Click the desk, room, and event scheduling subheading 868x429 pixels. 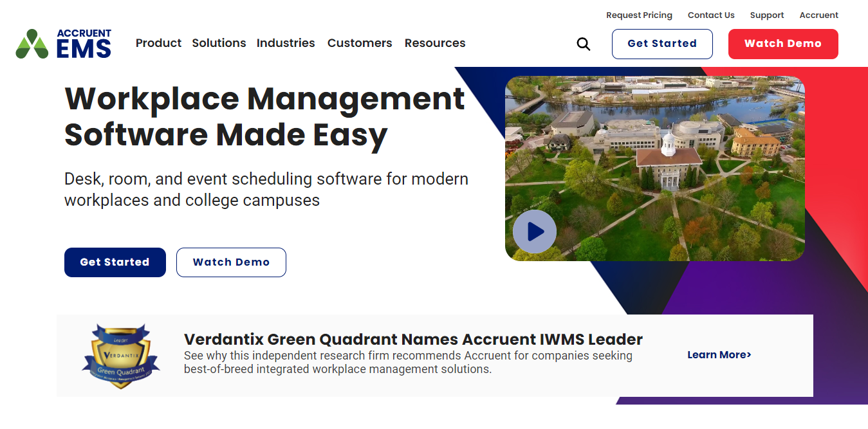tap(266, 189)
